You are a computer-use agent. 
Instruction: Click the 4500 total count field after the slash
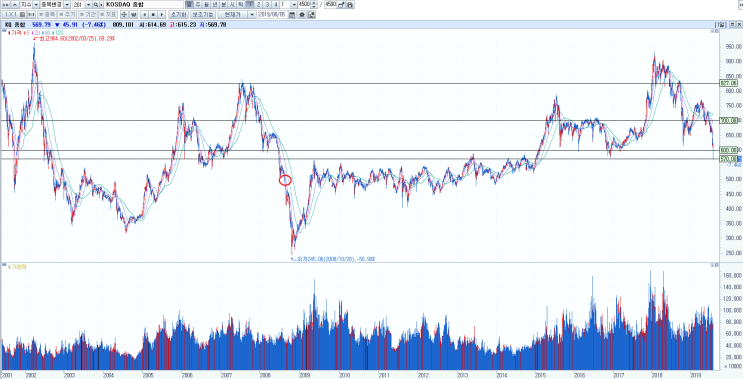pyautogui.click(x=330, y=4)
